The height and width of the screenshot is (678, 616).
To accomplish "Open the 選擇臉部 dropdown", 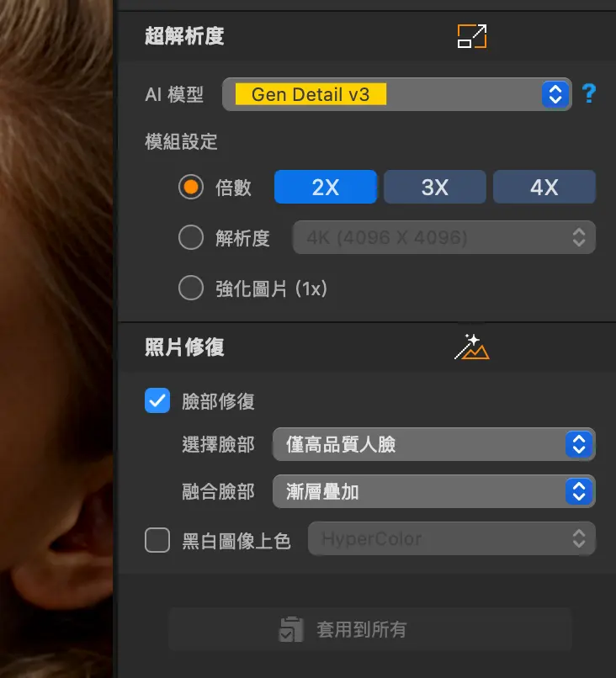I will click(x=433, y=444).
